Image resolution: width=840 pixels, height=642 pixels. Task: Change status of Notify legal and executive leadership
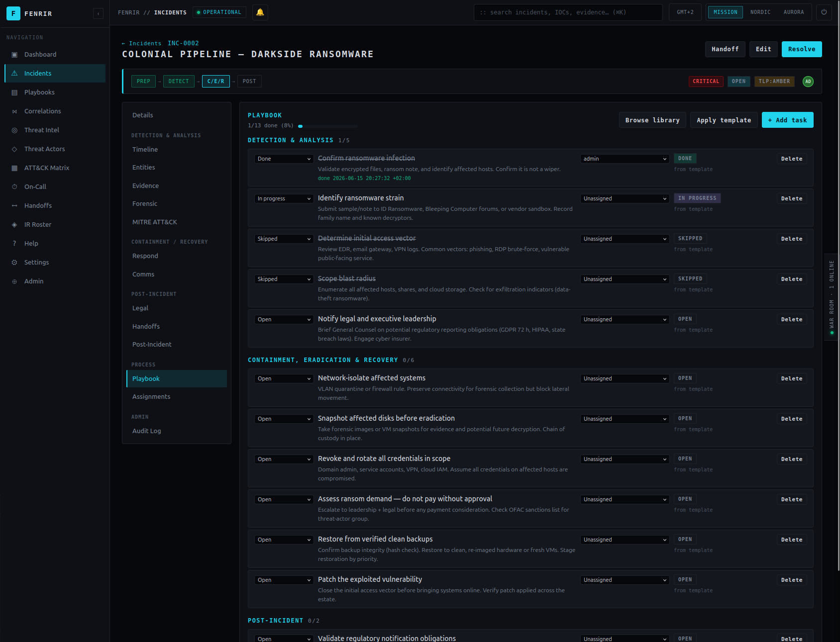coord(284,320)
